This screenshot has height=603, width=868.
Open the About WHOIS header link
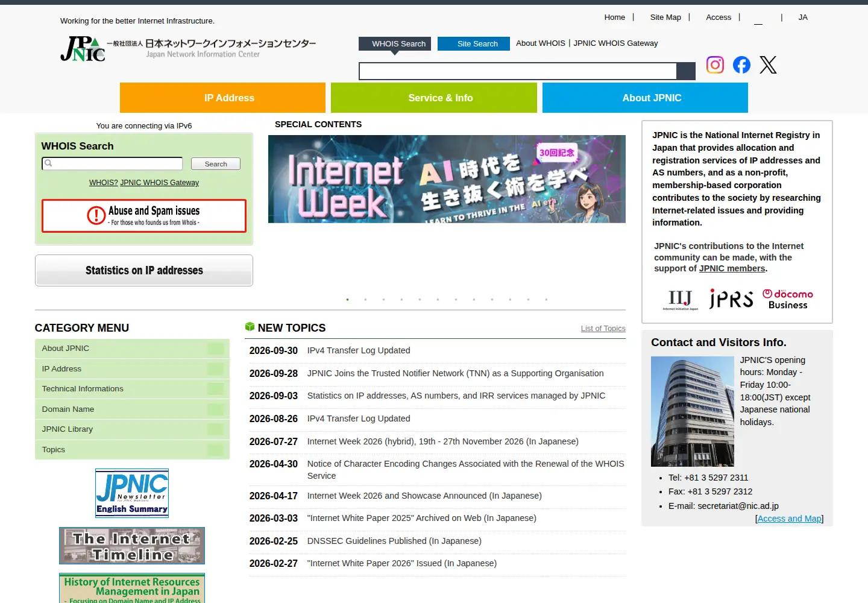(x=541, y=43)
